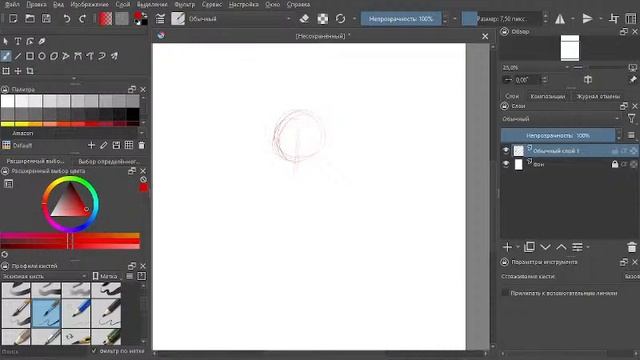Select the rectangle tool
The width and height of the screenshot is (640, 360).
pos(30,56)
